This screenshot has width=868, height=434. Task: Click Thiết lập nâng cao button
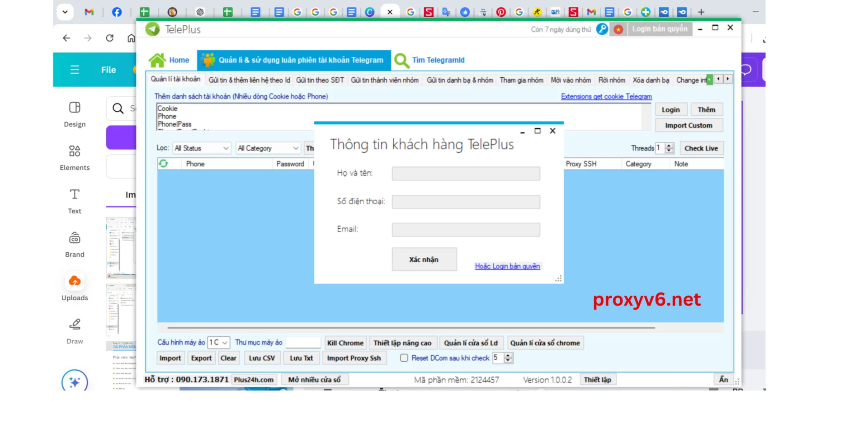coord(402,343)
